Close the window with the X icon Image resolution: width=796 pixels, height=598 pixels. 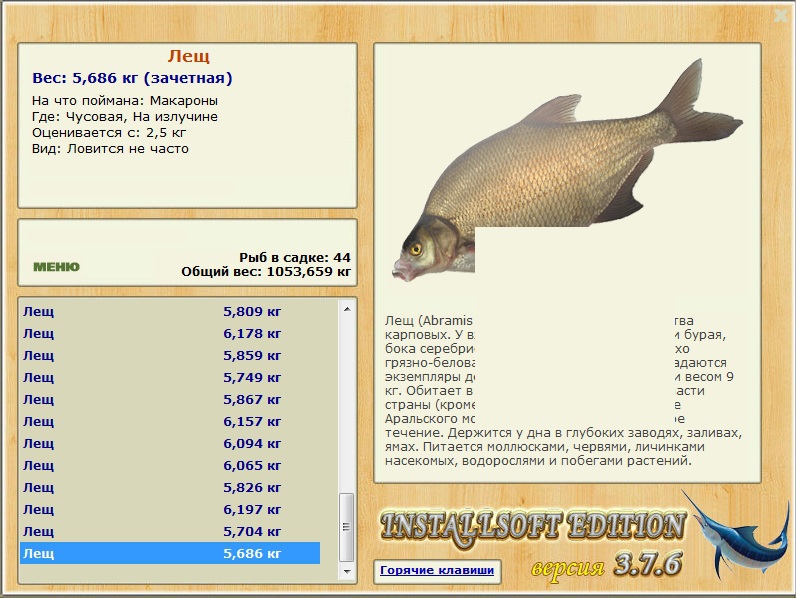coord(782,16)
